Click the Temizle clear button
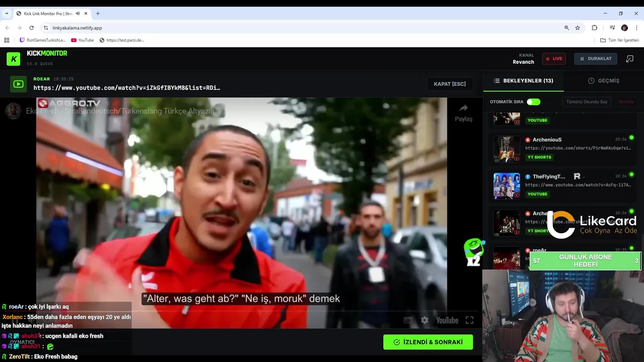The height and width of the screenshot is (362, 644). 626,102
